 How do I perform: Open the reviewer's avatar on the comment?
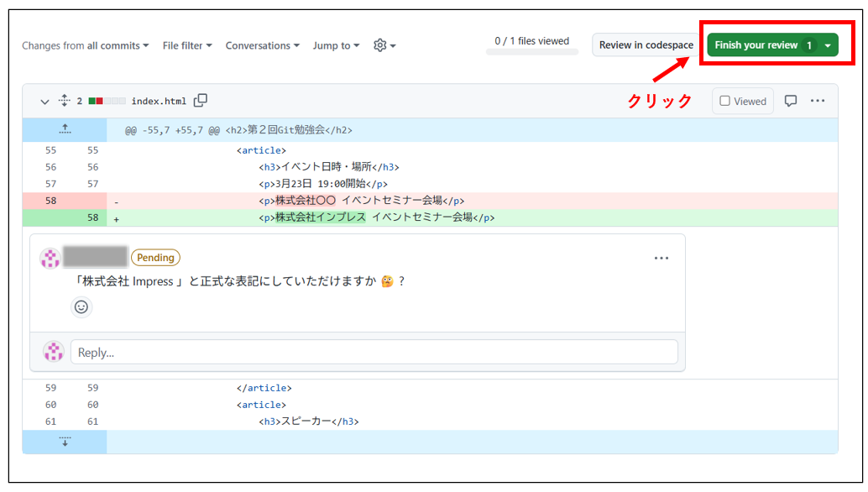pyautogui.click(x=50, y=259)
